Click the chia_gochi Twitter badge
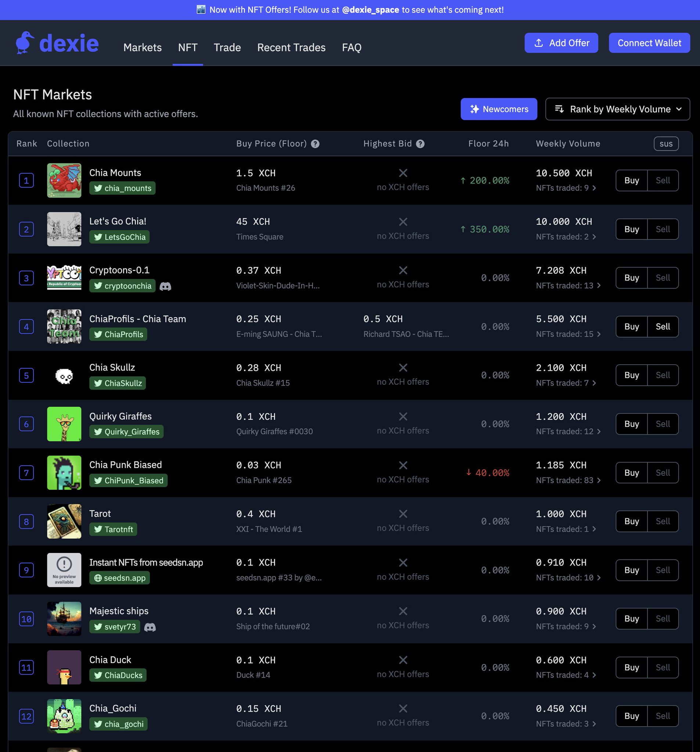Screen dimensions: 700x752 coord(118,724)
